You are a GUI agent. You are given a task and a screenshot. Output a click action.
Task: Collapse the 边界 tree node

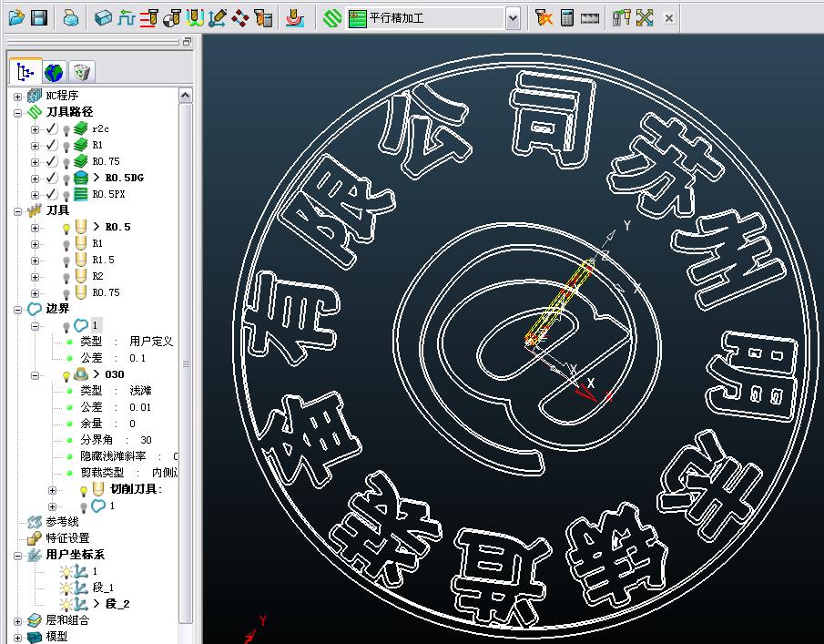[x=18, y=310]
